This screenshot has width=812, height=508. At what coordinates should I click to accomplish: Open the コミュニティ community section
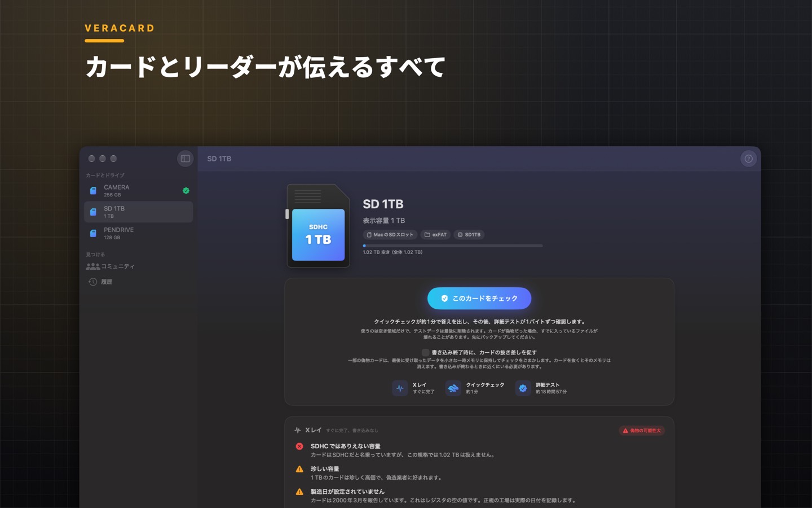(138, 266)
